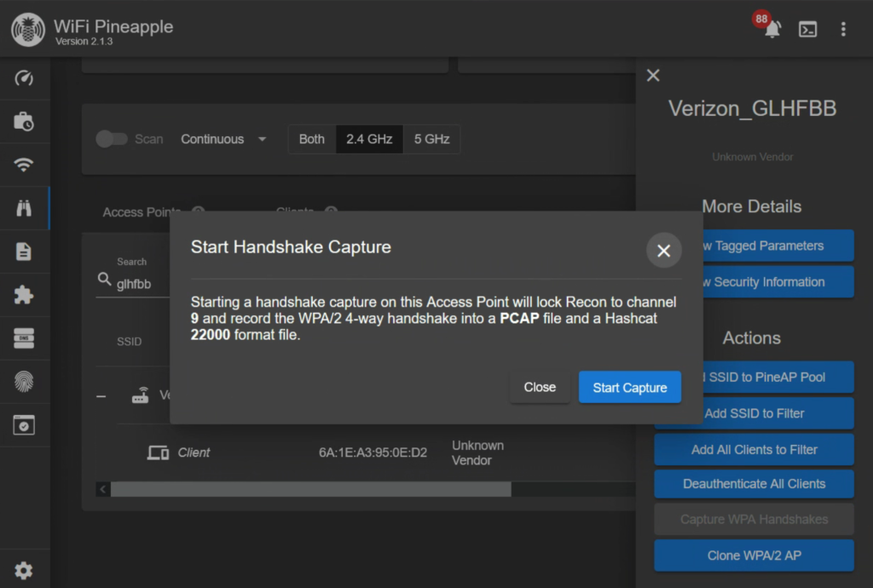This screenshot has width=873, height=588.
Task: Close the Verizon_GLHFBB side panel
Action: (x=653, y=75)
